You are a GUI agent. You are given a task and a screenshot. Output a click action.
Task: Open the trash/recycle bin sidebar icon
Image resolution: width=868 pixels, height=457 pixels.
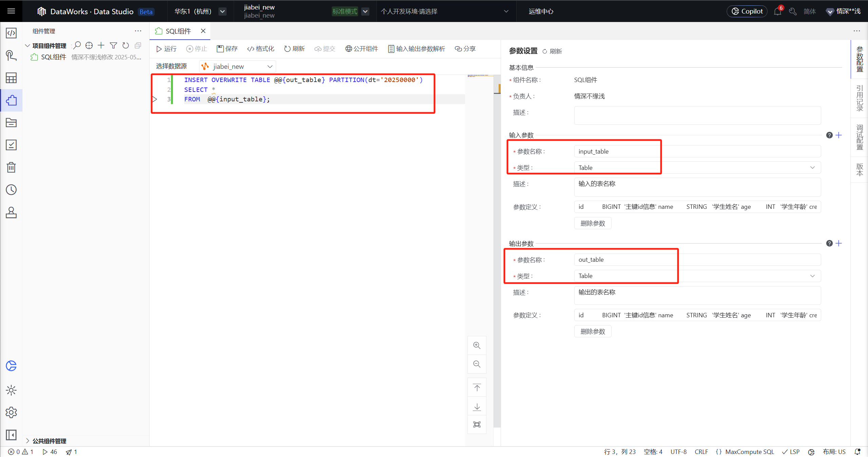point(11,167)
